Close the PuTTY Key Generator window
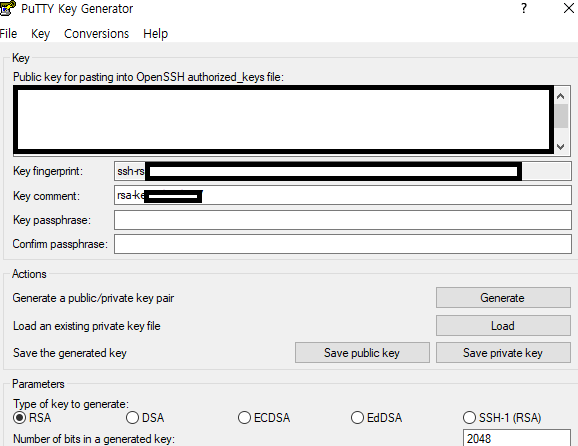The image size is (578, 446). click(x=569, y=8)
